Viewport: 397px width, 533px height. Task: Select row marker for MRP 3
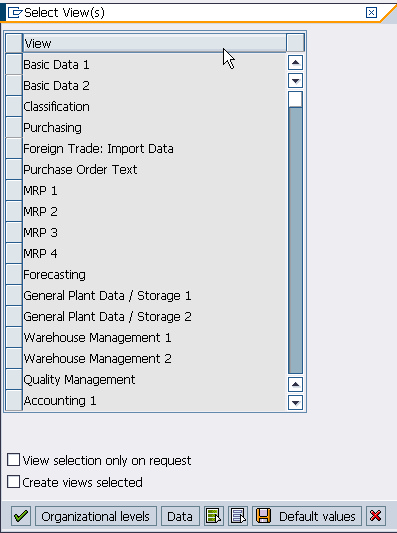click(x=14, y=233)
